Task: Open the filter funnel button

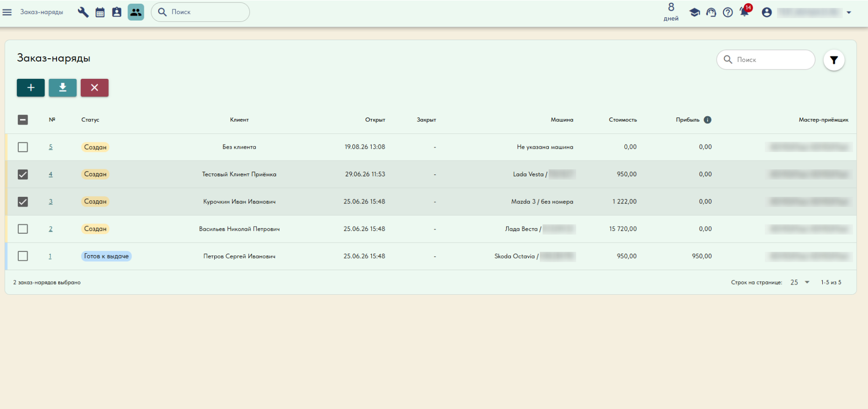Action: (834, 60)
